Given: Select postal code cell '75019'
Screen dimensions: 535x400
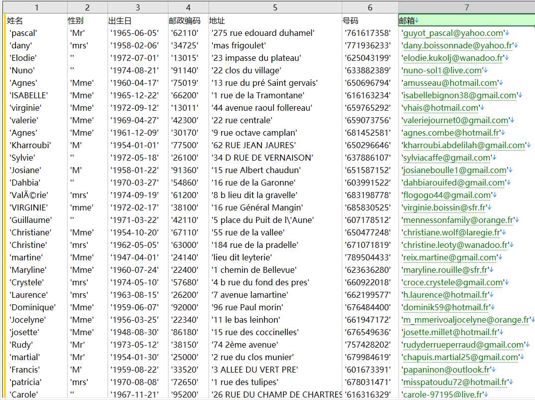Looking at the screenshot, I should pyautogui.click(x=185, y=83).
